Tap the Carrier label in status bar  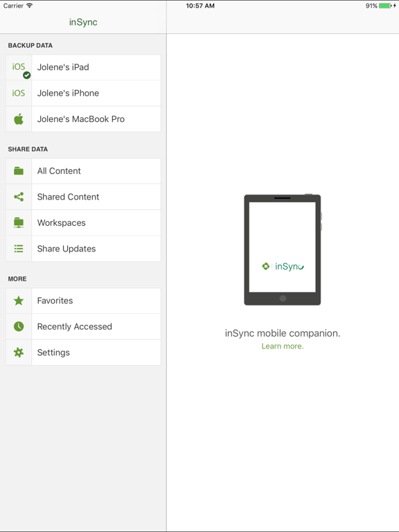[13, 6]
